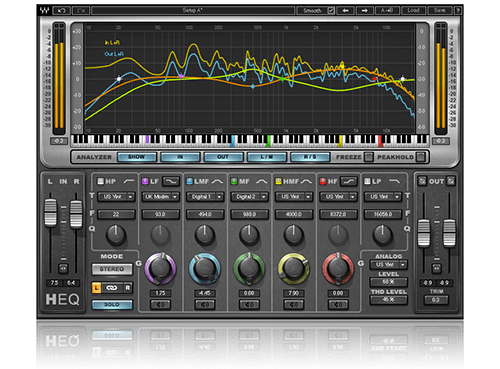Image resolution: width=500 pixels, height=369 pixels.
Task: Click the HP filter shape icon
Action: (129, 181)
